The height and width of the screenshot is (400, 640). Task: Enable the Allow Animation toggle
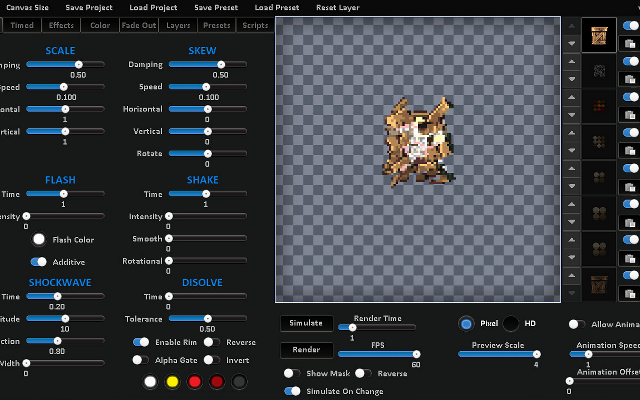[x=577, y=324]
